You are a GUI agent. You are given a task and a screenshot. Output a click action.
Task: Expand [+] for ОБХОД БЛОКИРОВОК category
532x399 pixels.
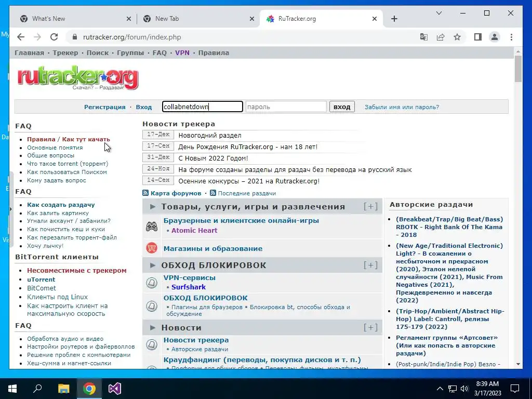pos(370,265)
